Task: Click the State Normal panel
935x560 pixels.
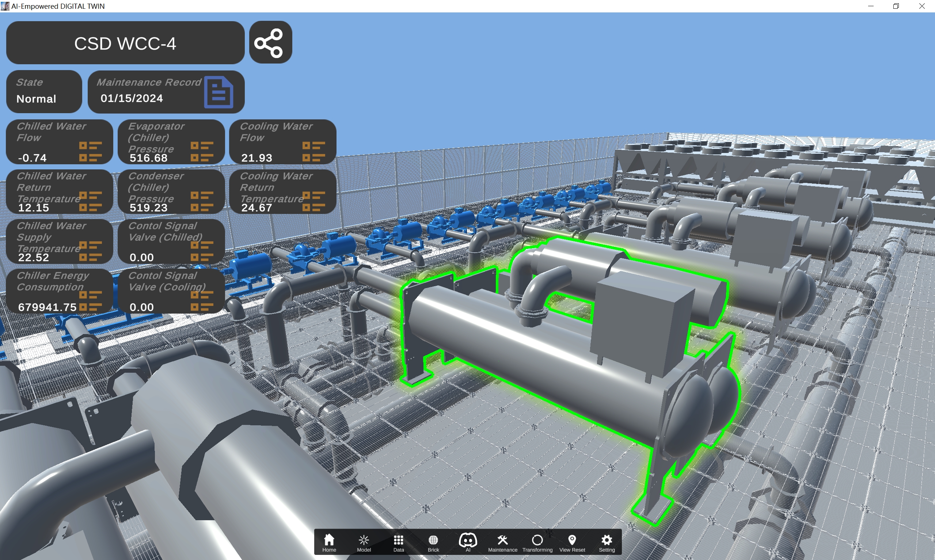Action: pos(44,92)
